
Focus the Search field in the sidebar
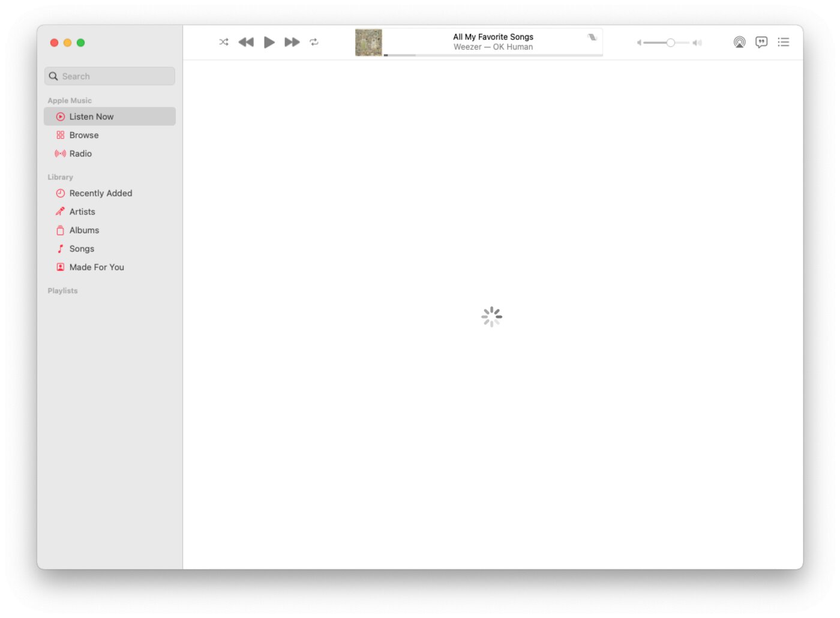[x=110, y=76]
